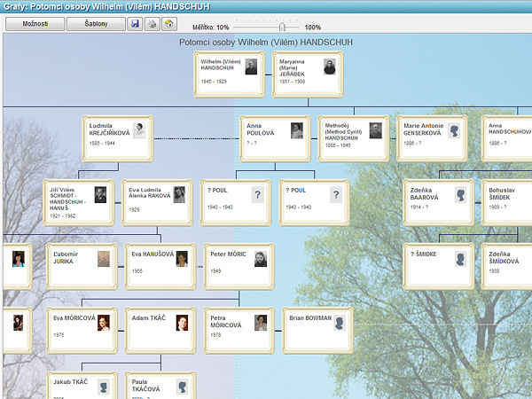Click photo of woman in blue top

pos(19,259)
